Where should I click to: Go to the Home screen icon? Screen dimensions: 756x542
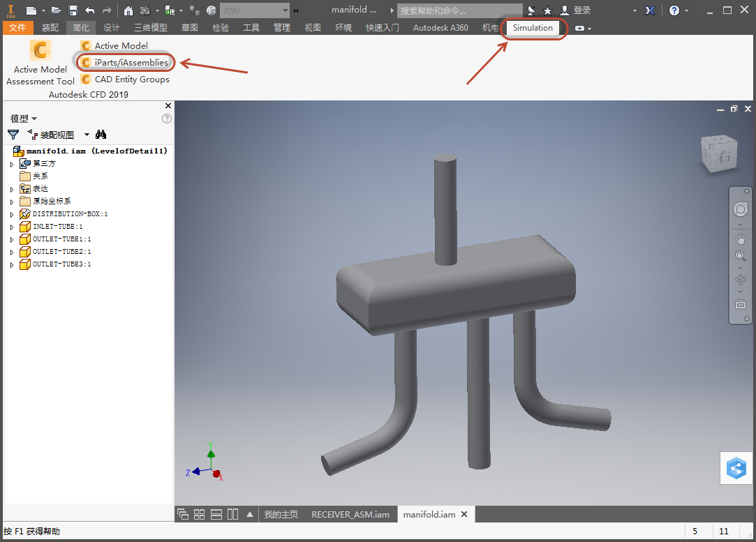128,10
